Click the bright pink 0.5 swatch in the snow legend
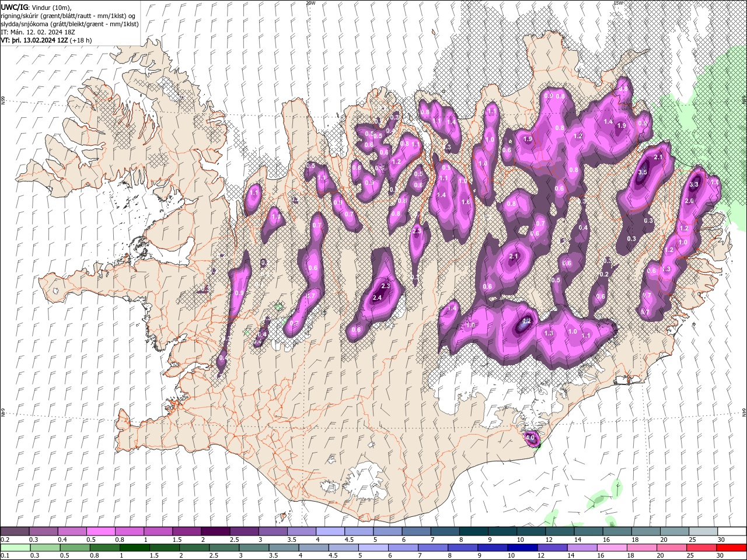The image size is (747, 560). [x=100, y=531]
